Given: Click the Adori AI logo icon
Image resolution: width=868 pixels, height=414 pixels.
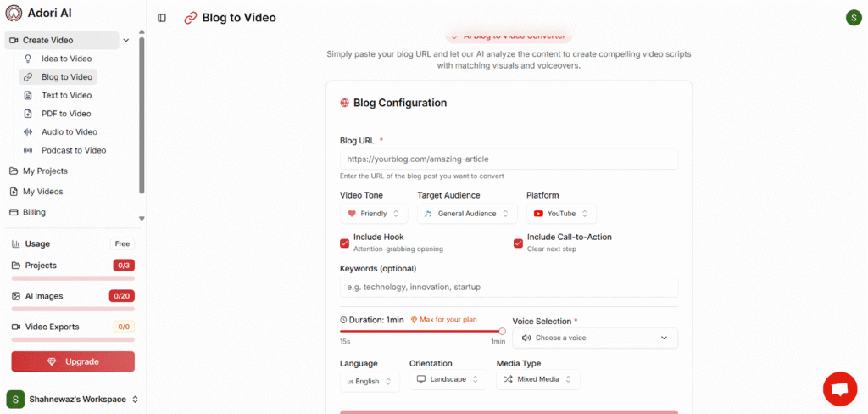Looking at the screenshot, I should pyautogui.click(x=14, y=13).
